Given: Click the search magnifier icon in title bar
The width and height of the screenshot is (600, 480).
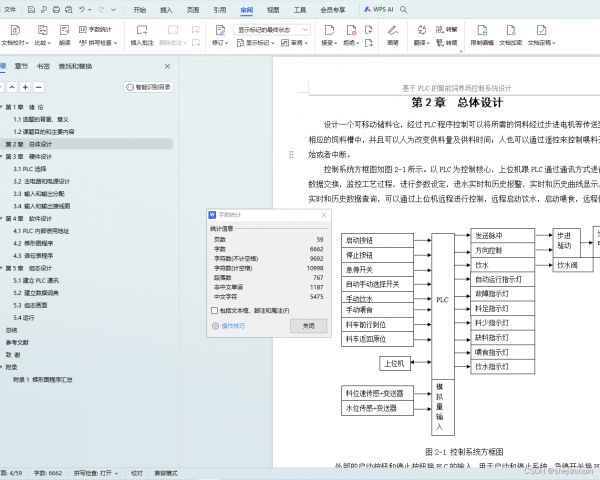Looking at the screenshot, I should click(x=403, y=10).
